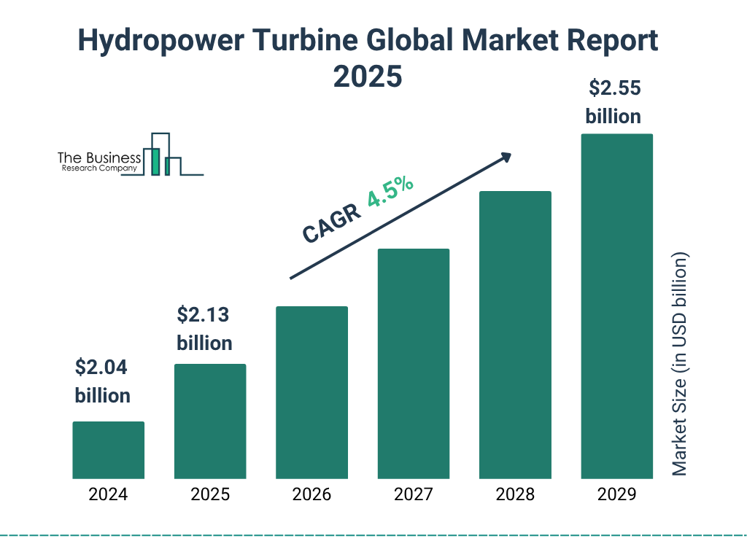Select the tallest 2029 bar

616,306
